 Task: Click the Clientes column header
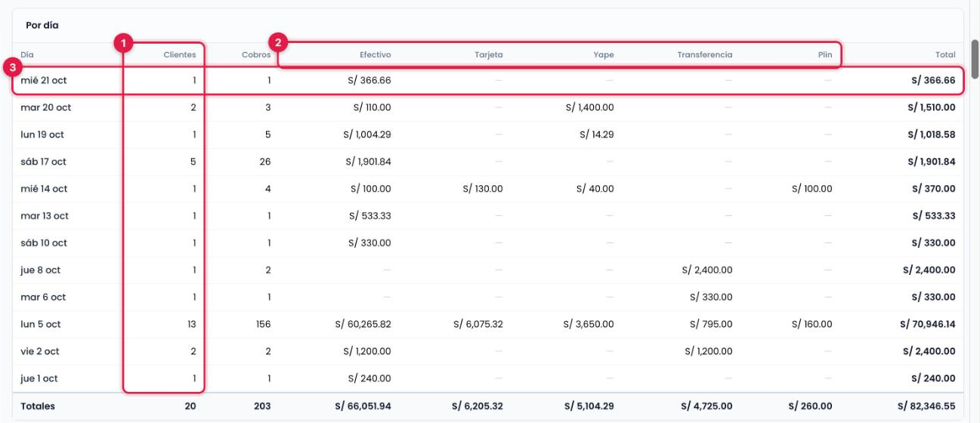pyautogui.click(x=180, y=54)
